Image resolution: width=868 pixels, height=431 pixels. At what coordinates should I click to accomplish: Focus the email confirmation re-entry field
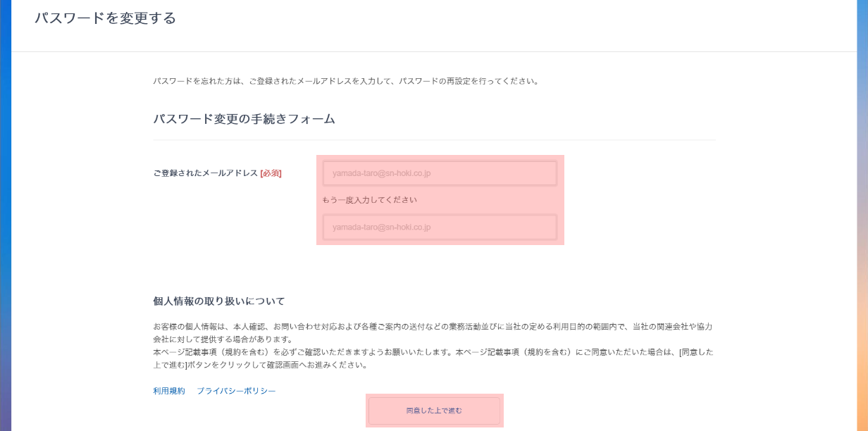click(440, 227)
